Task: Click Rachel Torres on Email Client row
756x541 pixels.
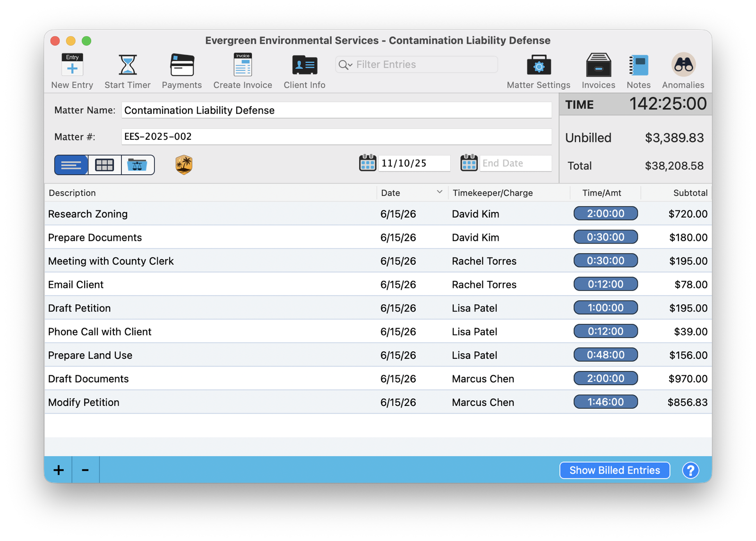Action: [x=484, y=285]
